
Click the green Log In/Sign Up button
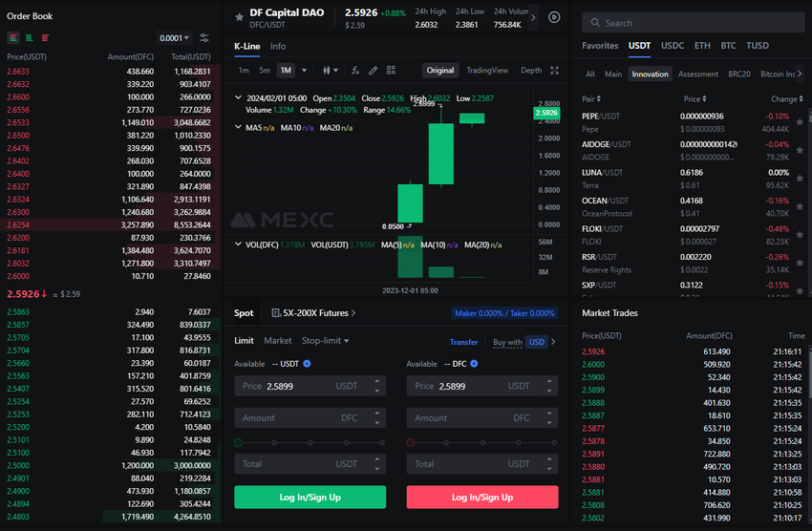tap(310, 497)
